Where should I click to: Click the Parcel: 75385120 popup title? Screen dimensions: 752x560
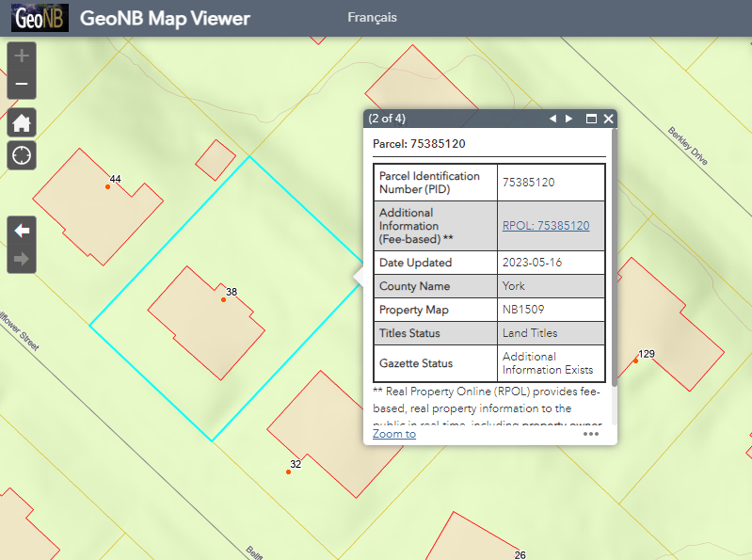(x=419, y=144)
